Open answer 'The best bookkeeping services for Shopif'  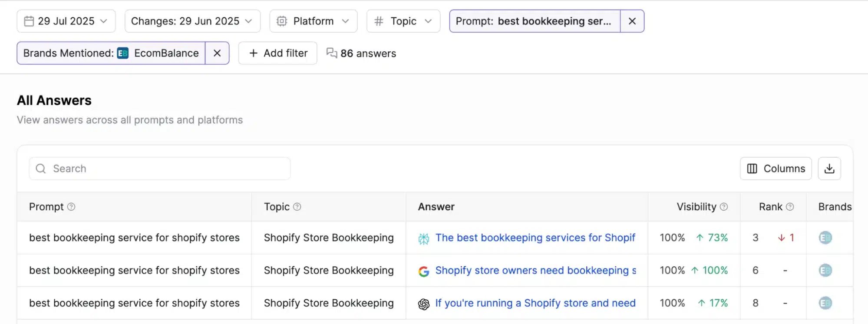coord(535,238)
